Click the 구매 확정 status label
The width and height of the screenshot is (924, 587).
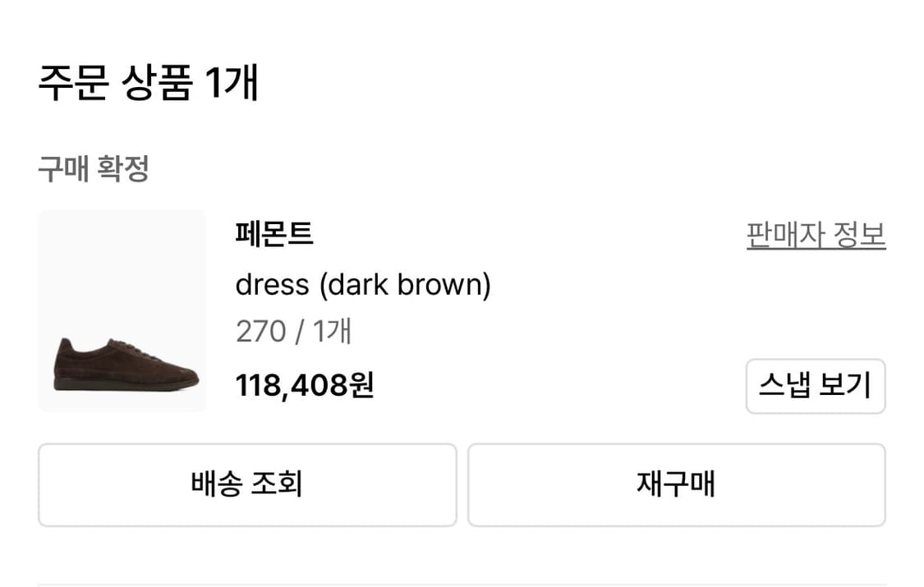coord(93,169)
